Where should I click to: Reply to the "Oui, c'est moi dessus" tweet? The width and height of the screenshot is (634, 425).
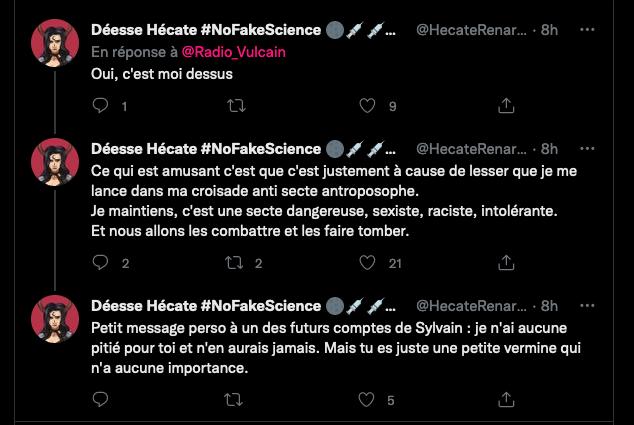99,105
